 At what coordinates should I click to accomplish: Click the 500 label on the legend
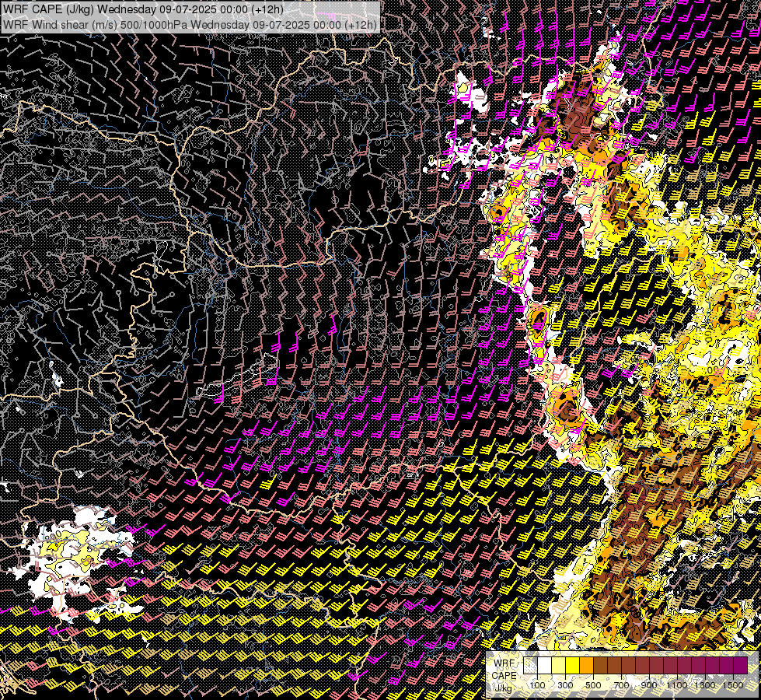[x=593, y=685]
